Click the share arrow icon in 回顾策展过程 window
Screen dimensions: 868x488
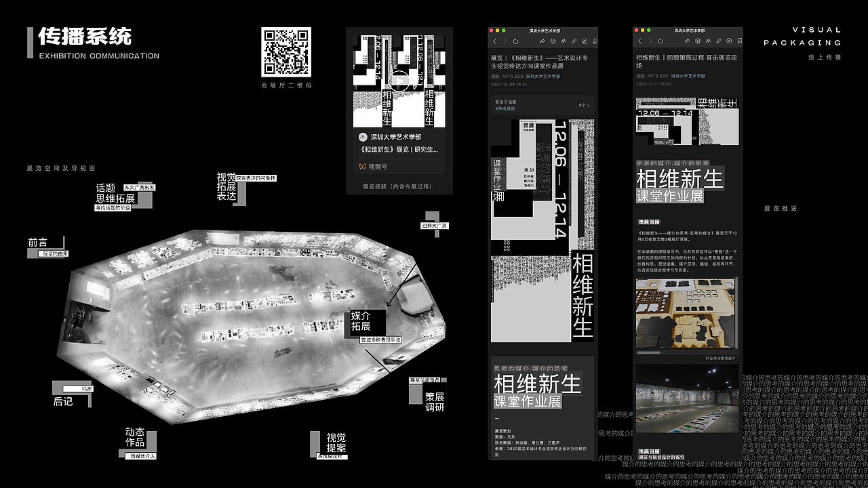pyautogui.click(x=687, y=41)
